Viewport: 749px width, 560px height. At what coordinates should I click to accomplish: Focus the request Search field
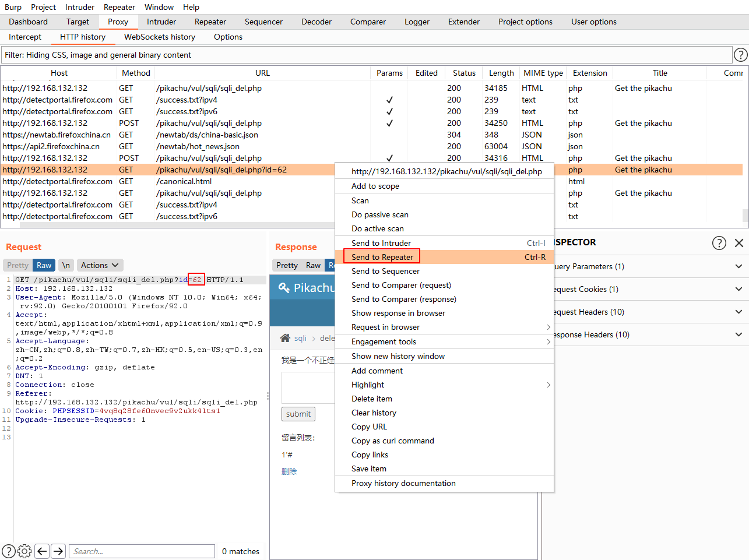(142, 551)
